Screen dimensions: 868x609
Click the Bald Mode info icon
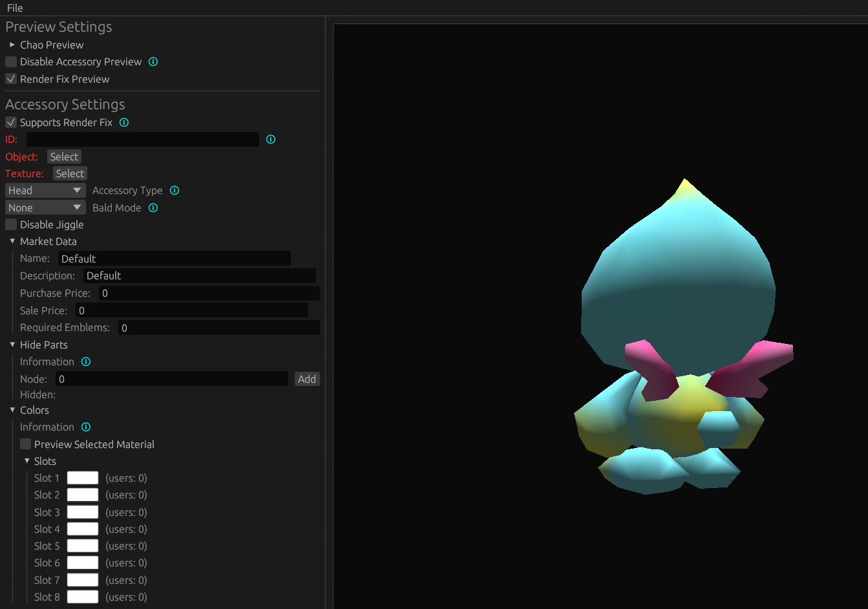tap(153, 208)
